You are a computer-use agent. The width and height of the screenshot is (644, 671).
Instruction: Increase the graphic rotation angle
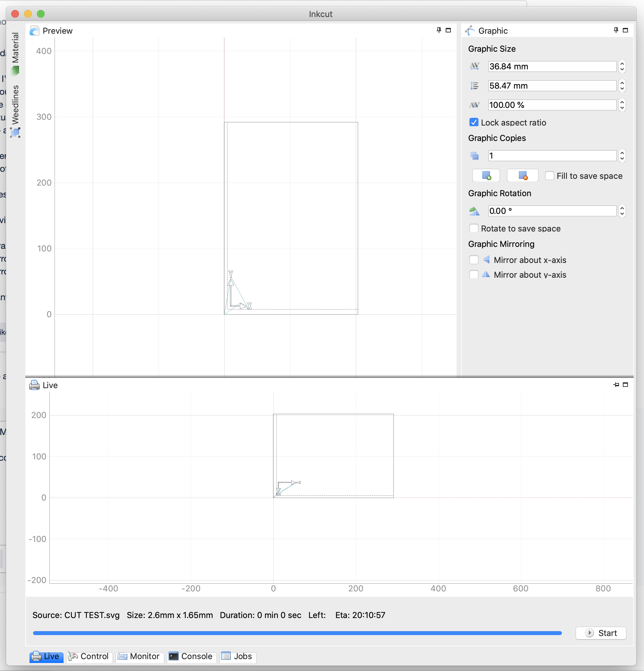point(622,208)
